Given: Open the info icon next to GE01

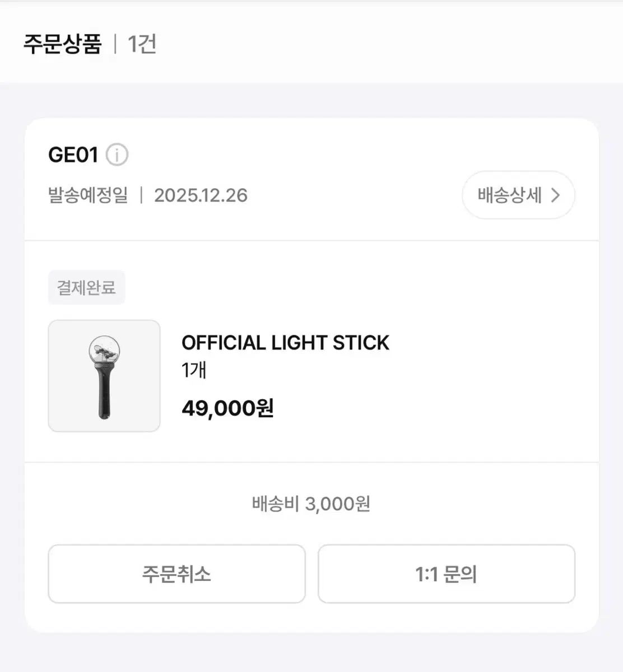Looking at the screenshot, I should (x=117, y=155).
